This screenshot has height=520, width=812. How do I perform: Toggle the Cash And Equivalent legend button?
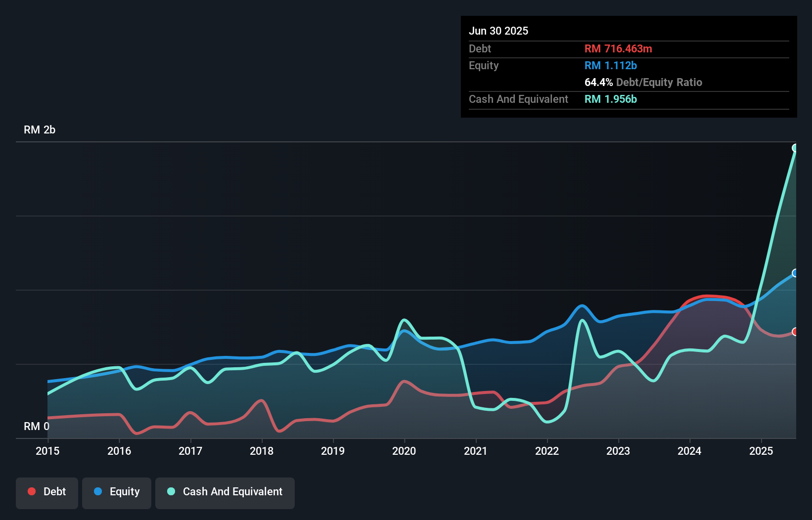(225, 493)
